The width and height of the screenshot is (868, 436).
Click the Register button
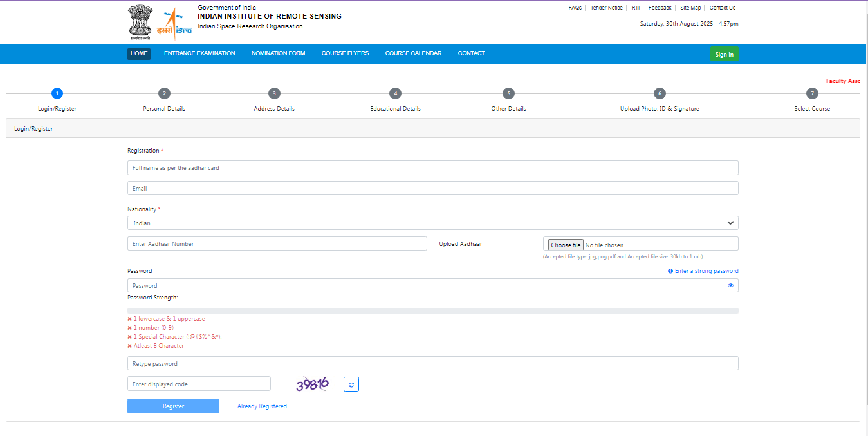pos(173,406)
